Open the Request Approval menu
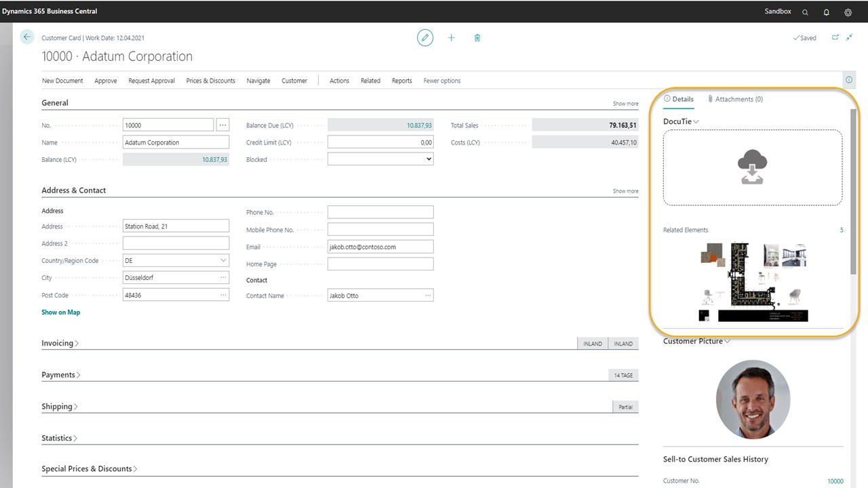The height and width of the screenshot is (488, 868). (151, 81)
